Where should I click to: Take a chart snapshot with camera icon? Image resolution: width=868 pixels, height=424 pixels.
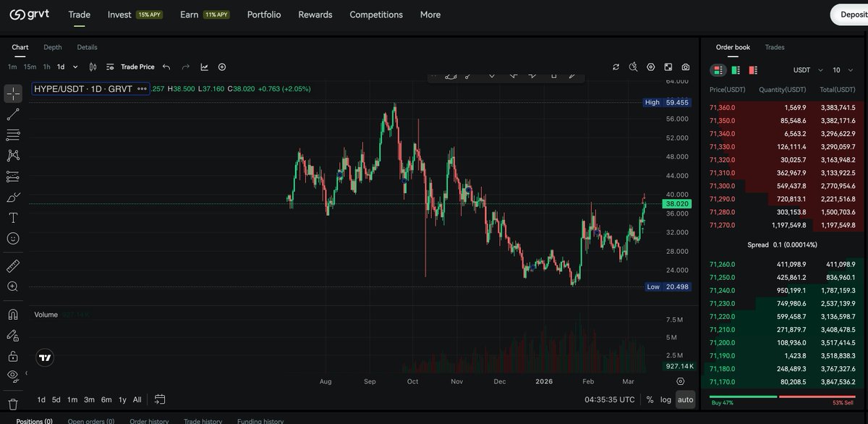pyautogui.click(x=686, y=67)
